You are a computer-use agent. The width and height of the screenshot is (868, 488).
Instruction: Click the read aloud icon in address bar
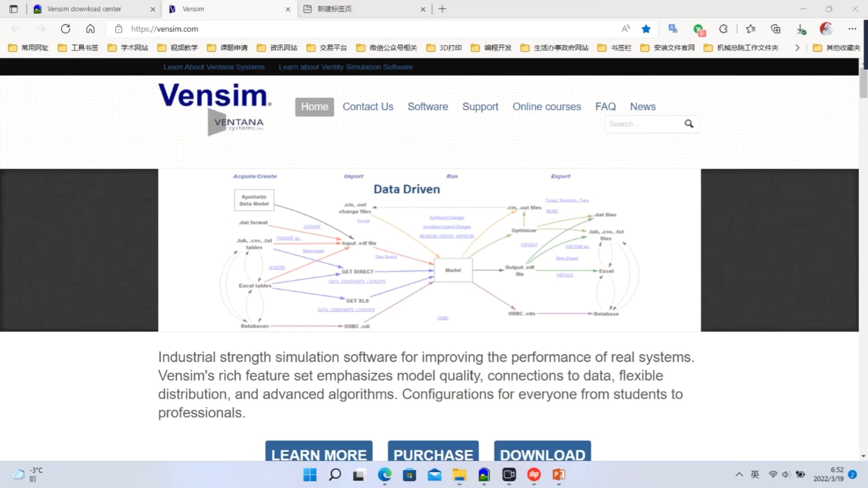626,29
